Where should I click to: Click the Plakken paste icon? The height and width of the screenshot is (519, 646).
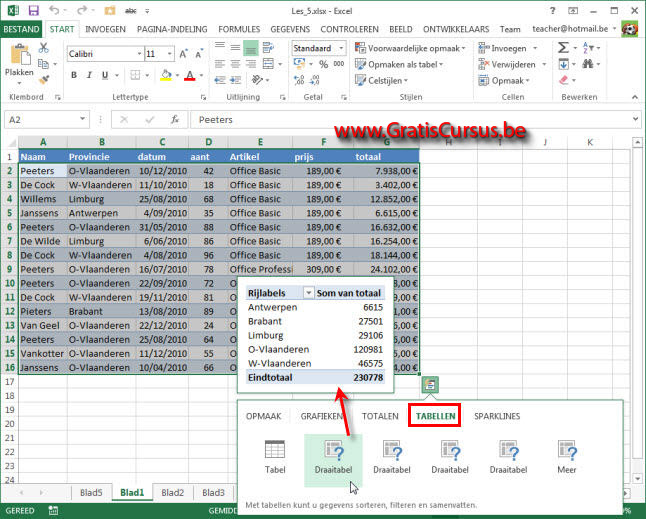pos(19,54)
